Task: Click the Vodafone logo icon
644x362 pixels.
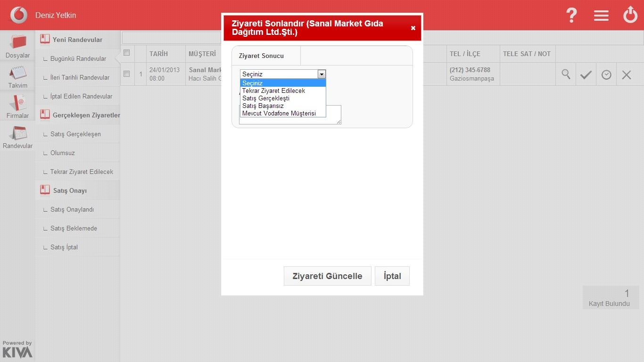Action: (x=19, y=15)
